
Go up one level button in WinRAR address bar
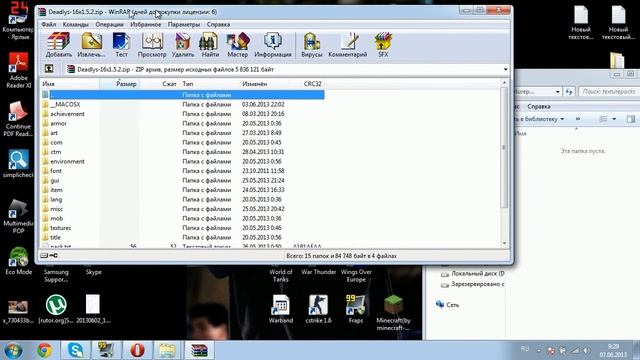49,69
